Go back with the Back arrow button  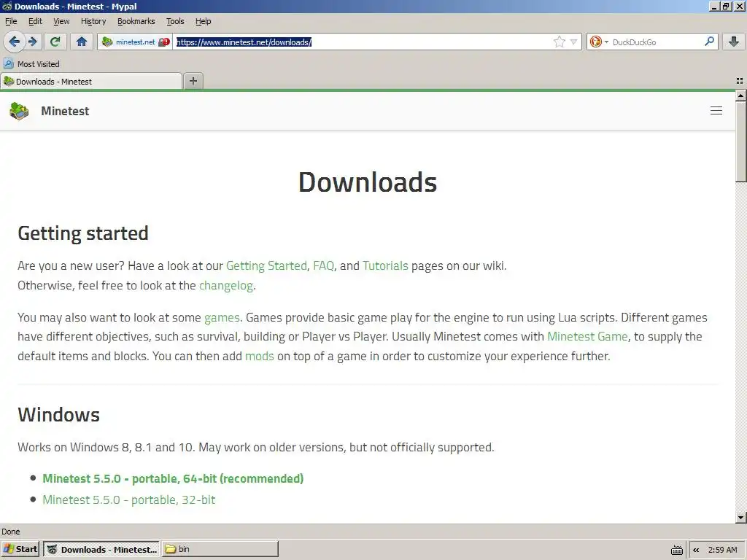15,42
